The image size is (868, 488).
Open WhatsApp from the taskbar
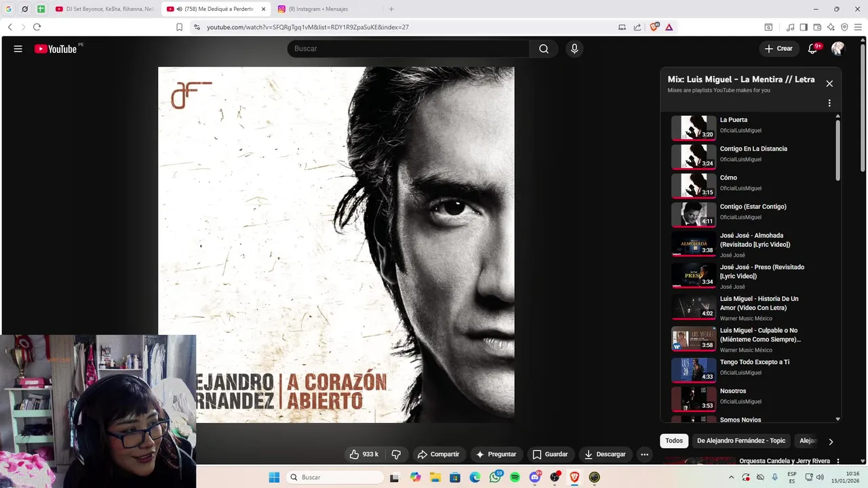(495, 477)
